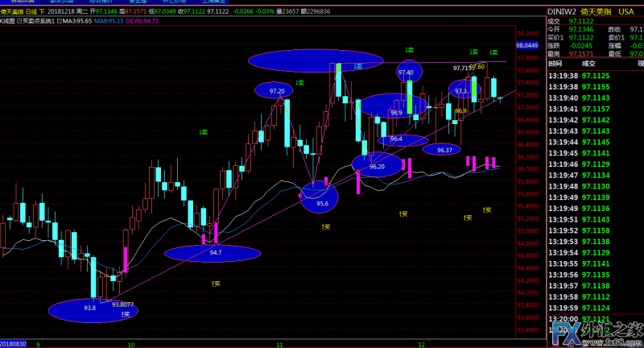Image resolution: width=644 pixels, height=348 pixels.
Task: Click the 93.8 blue ellipse annotation
Action: click(87, 309)
